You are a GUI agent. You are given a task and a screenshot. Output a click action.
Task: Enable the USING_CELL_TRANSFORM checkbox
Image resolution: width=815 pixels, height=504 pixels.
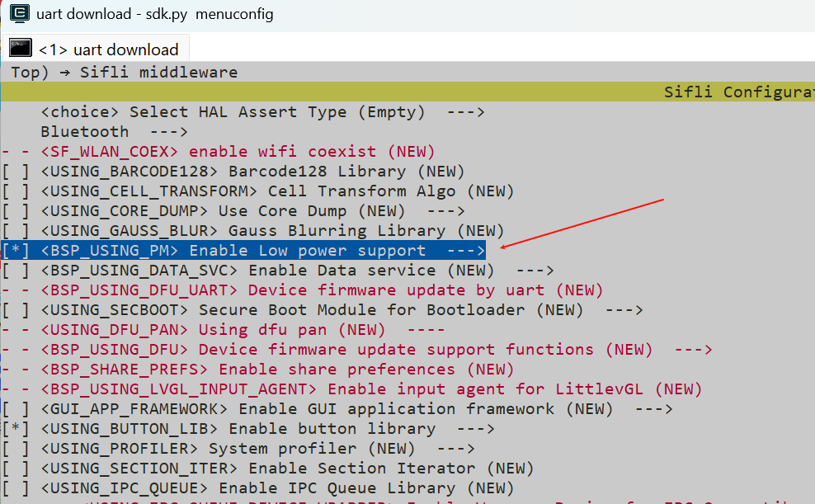pyautogui.click(x=16, y=191)
